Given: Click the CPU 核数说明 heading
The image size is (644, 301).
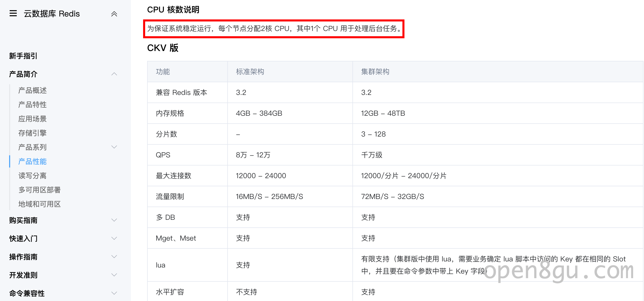Looking at the screenshot, I should tap(173, 10).
